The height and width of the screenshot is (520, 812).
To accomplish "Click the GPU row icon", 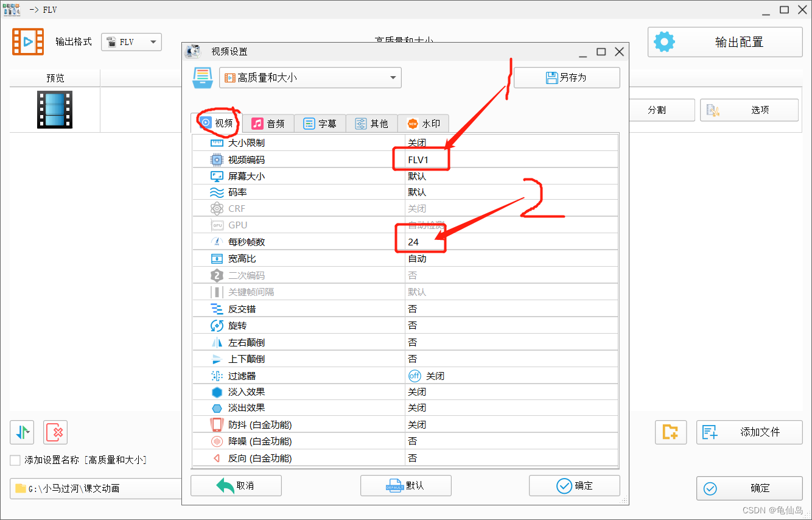I will [x=217, y=225].
